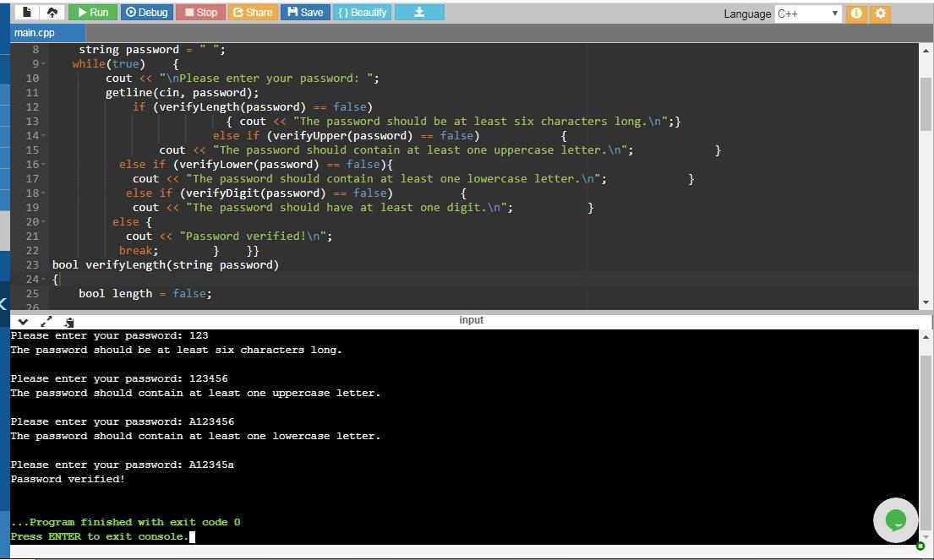Create a new file with the page icon
This screenshot has height=560, width=934.
click(x=27, y=13)
